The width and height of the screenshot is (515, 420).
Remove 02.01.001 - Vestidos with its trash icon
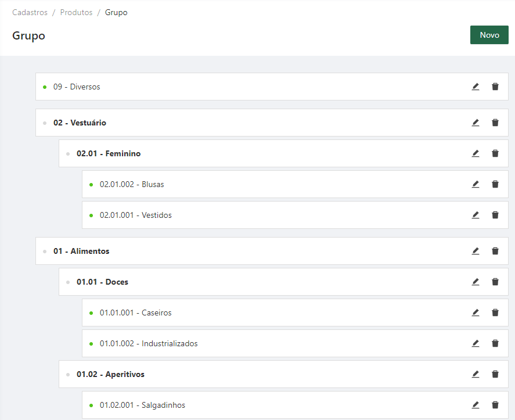coord(495,215)
